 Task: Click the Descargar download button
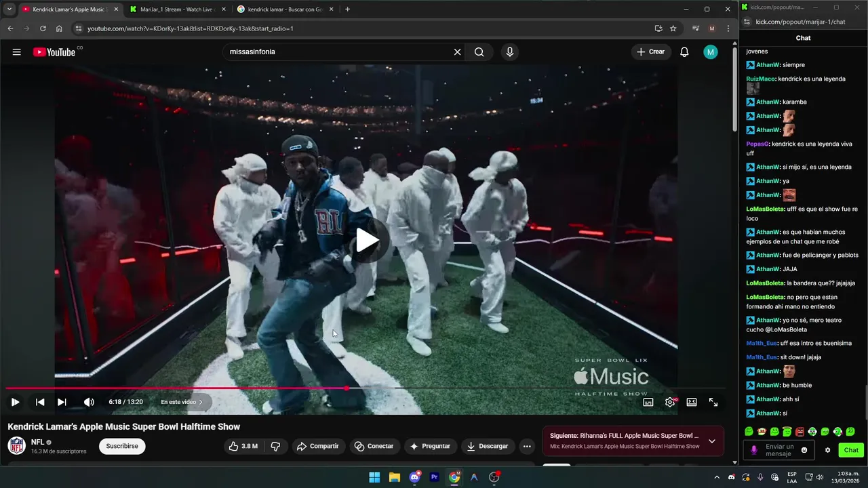[488, 446]
